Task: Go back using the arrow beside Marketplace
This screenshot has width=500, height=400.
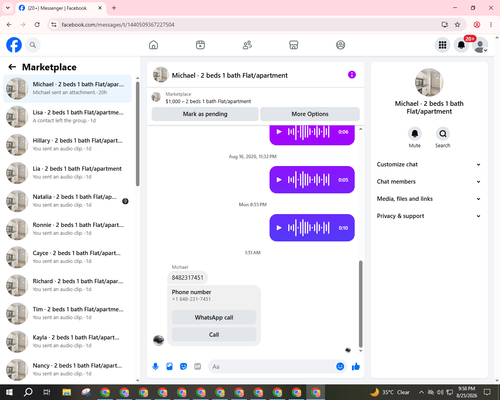Action: [12, 67]
